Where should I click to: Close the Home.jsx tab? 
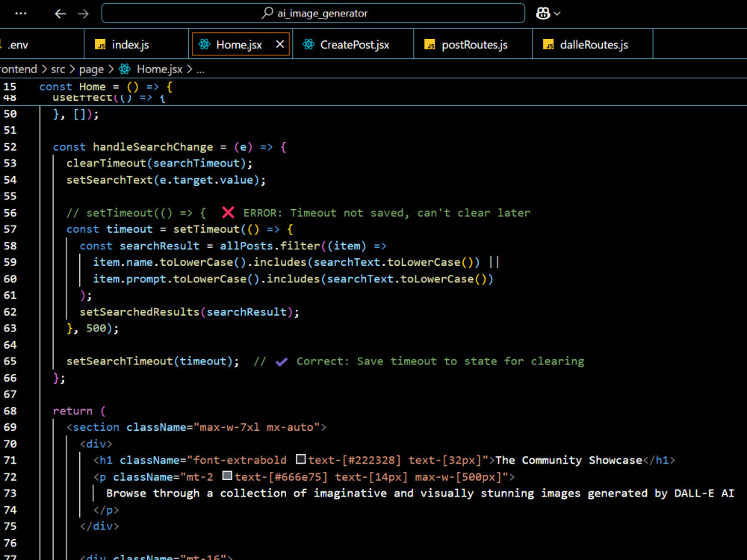click(x=280, y=44)
